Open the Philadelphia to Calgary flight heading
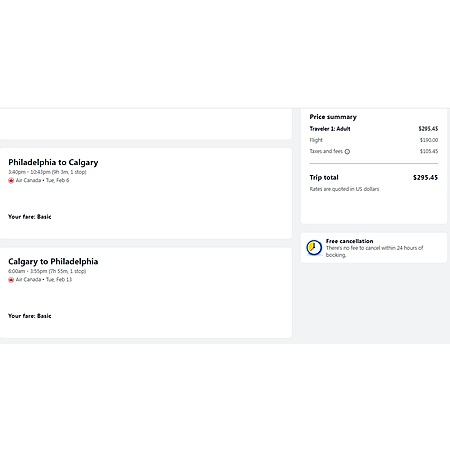Image resolution: width=450 pixels, height=450 pixels. pyautogui.click(x=53, y=162)
